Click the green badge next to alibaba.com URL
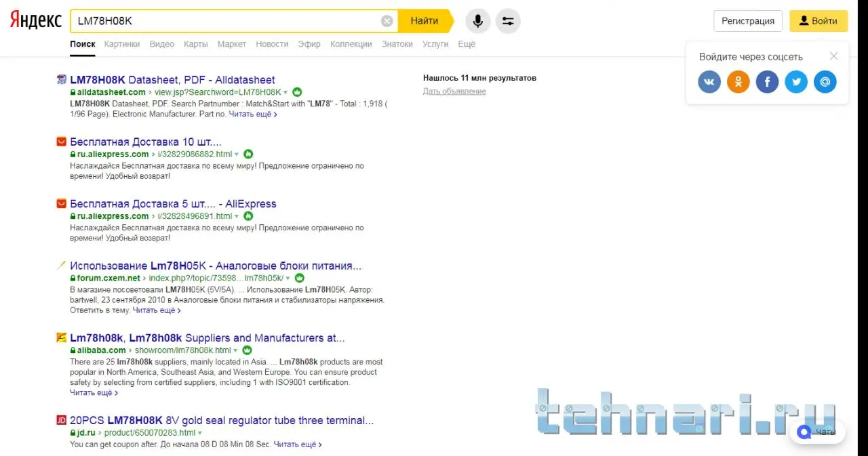Screen dimensions: 868x456 pos(248,350)
